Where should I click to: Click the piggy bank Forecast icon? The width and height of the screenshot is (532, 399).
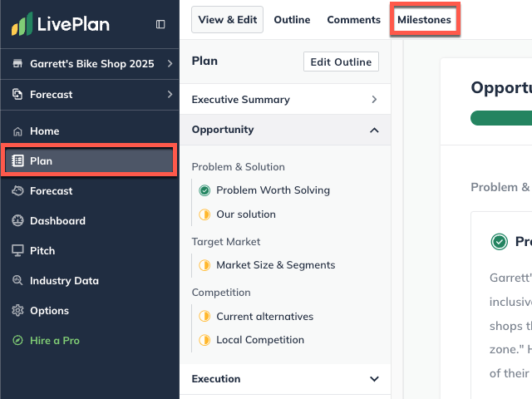17,190
